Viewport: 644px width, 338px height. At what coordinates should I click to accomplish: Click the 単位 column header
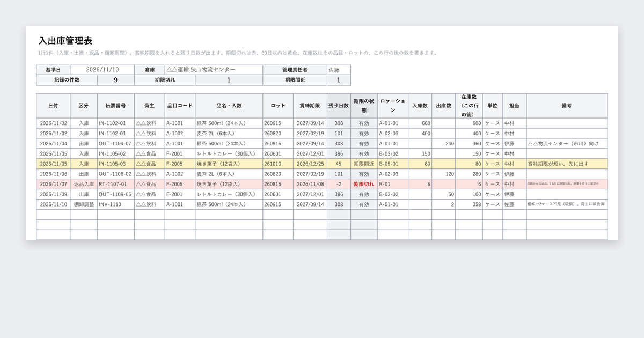pos(493,106)
